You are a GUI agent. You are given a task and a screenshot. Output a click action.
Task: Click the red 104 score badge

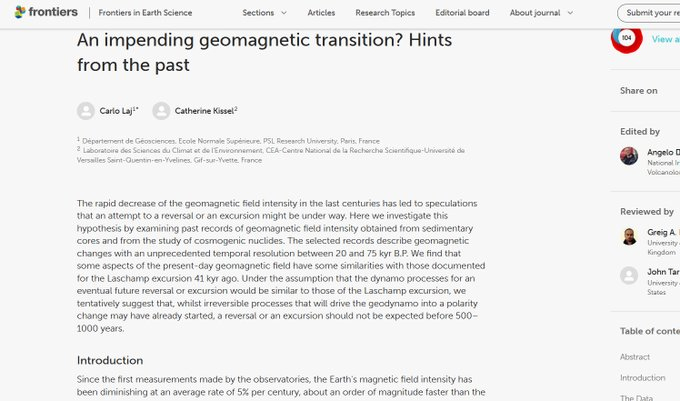point(626,38)
